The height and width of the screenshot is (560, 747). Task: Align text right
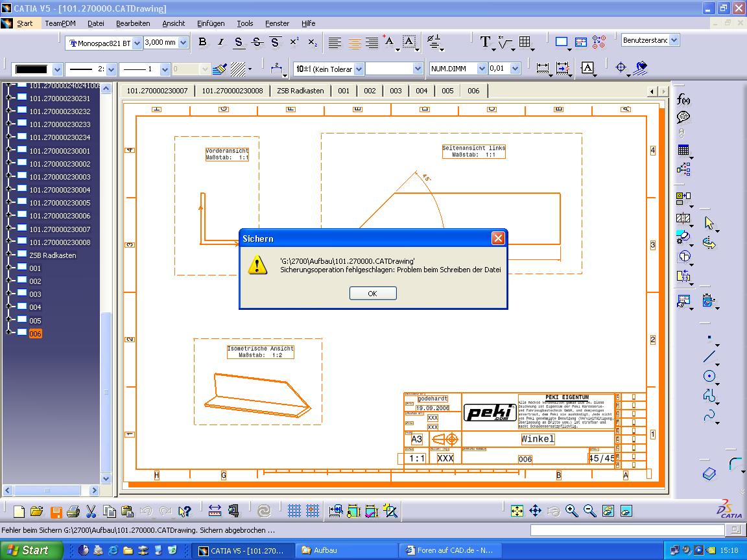coord(372,42)
